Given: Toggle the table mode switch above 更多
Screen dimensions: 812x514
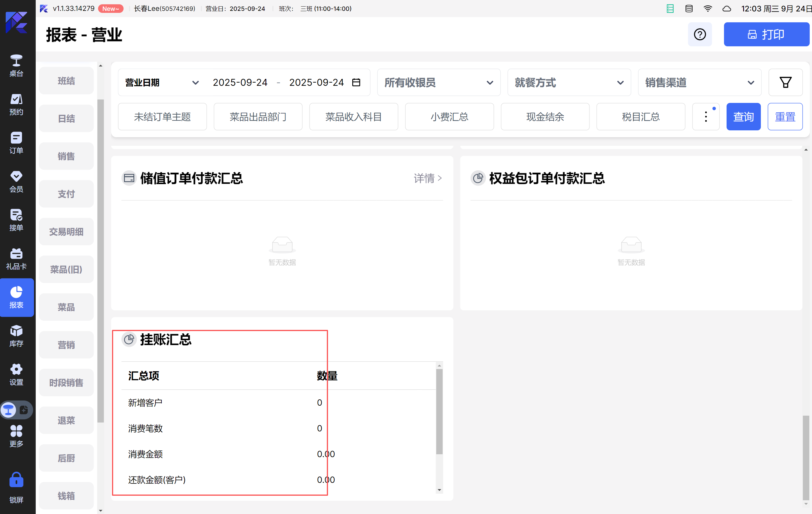Looking at the screenshot, I should click(16, 410).
